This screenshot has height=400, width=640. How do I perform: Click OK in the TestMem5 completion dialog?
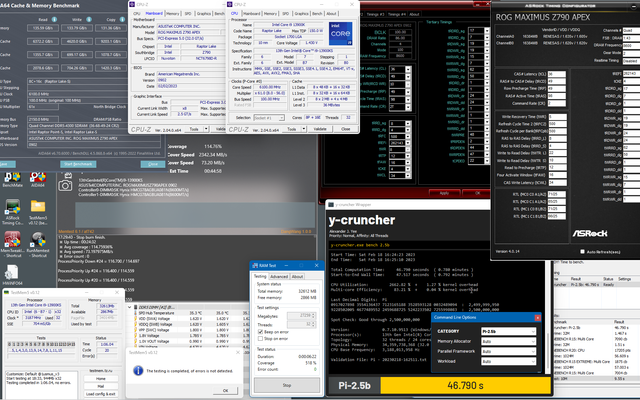[x=225, y=390]
